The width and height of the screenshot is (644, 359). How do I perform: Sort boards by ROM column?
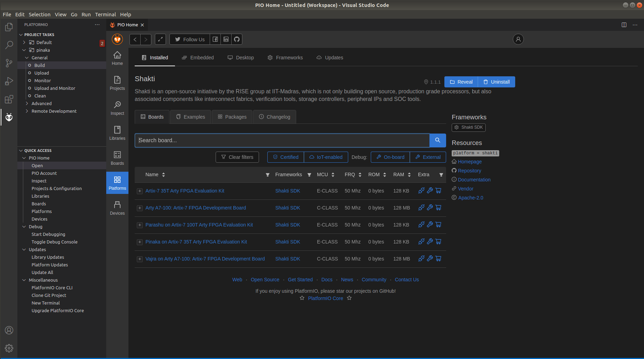pyautogui.click(x=385, y=175)
